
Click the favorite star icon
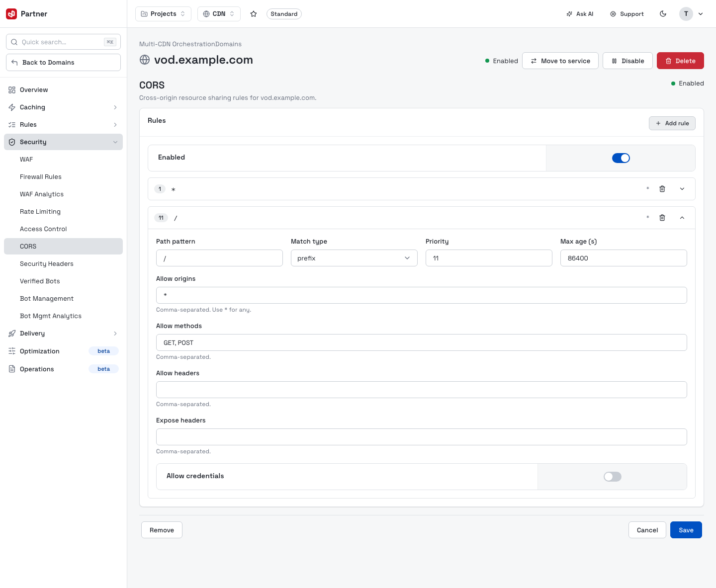(254, 14)
